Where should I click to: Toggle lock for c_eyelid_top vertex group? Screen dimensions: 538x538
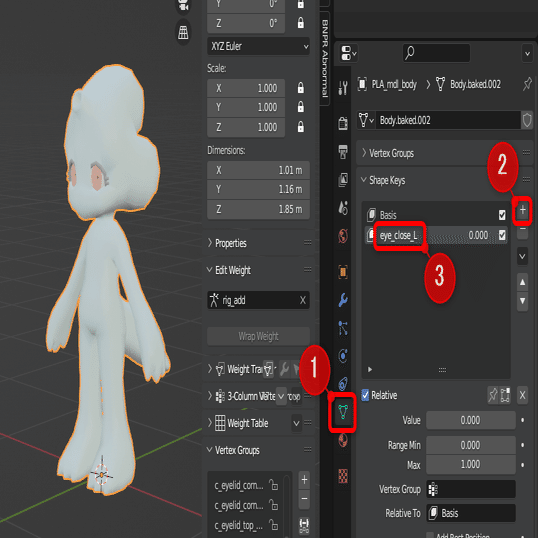click(274, 525)
